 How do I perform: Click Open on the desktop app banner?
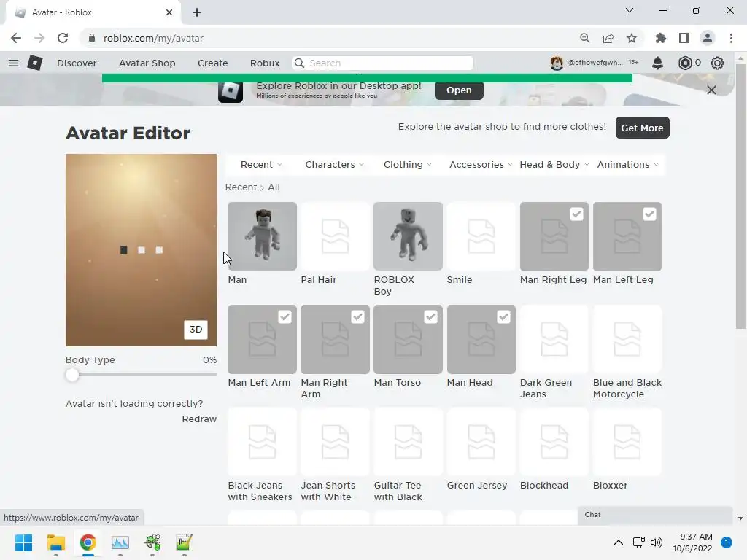[x=459, y=90]
